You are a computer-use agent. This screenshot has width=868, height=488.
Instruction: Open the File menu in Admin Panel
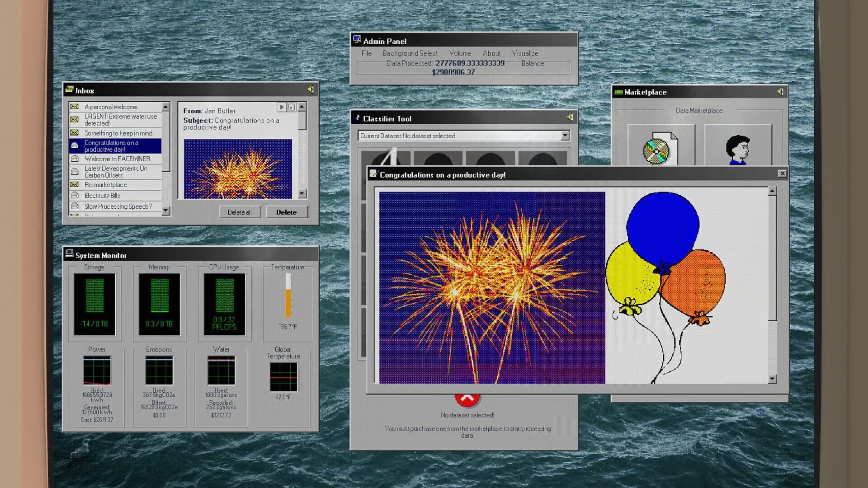coord(366,53)
